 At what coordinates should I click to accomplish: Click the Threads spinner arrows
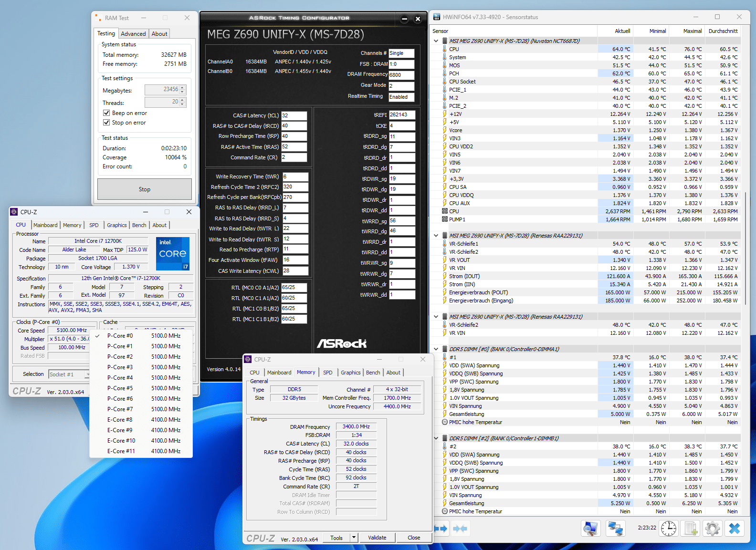tap(183, 103)
